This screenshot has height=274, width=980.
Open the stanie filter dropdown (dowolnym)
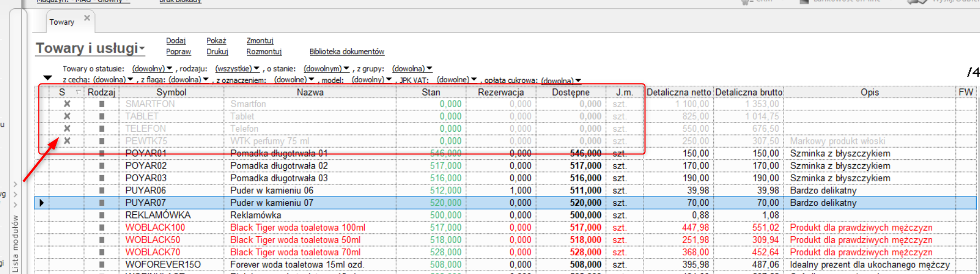[326, 69]
